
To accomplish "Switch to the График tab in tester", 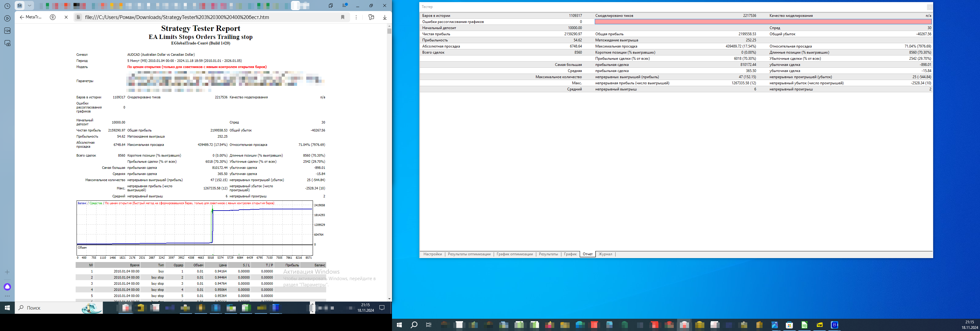I will (x=570, y=254).
